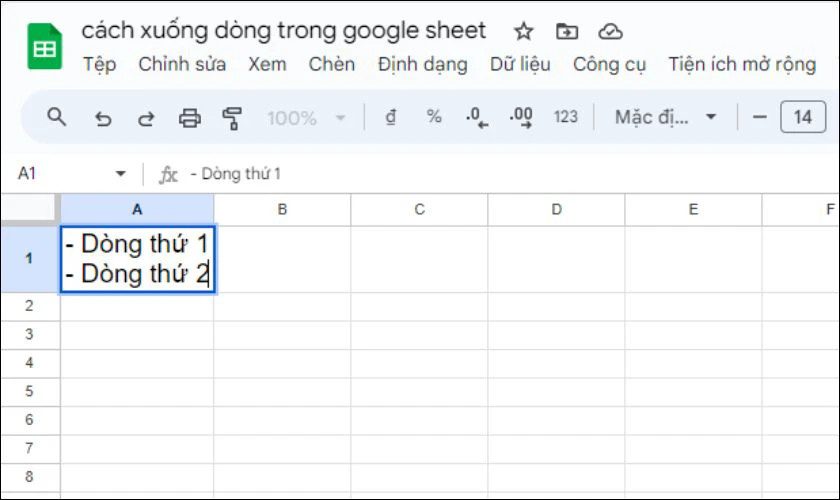840x500 pixels.
Task: Decrease decimal places button
Action: [477, 117]
